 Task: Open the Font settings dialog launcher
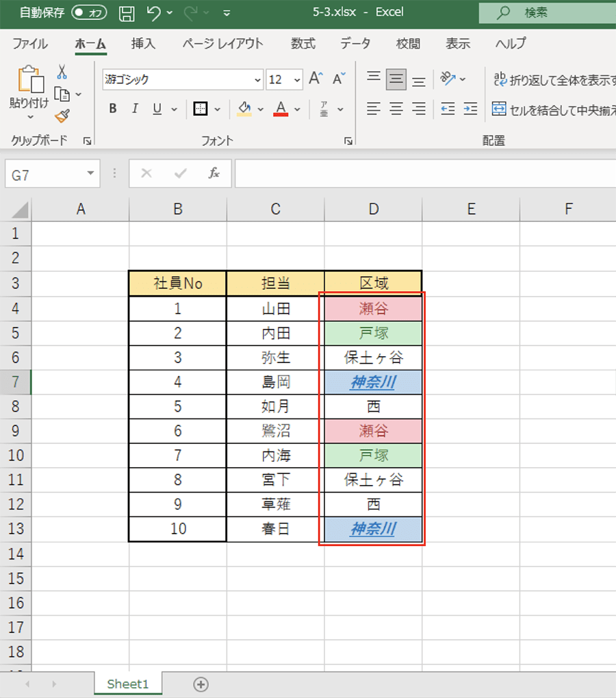(x=348, y=141)
